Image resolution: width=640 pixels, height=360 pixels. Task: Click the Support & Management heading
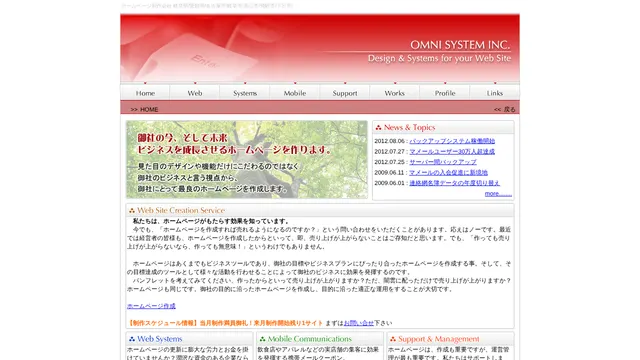(x=439, y=339)
